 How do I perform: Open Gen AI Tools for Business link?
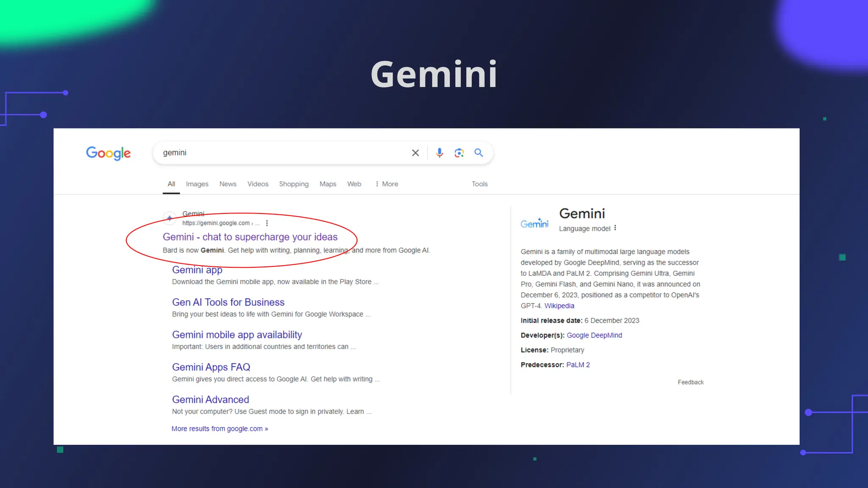pyautogui.click(x=228, y=302)
